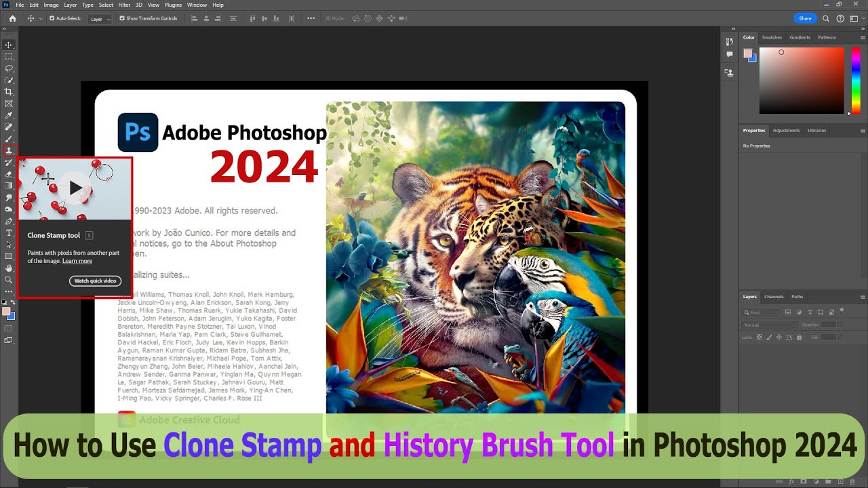The image size is (868, 488).
Task: Switch to the Channels tab
Action: [x=774, y=297]
